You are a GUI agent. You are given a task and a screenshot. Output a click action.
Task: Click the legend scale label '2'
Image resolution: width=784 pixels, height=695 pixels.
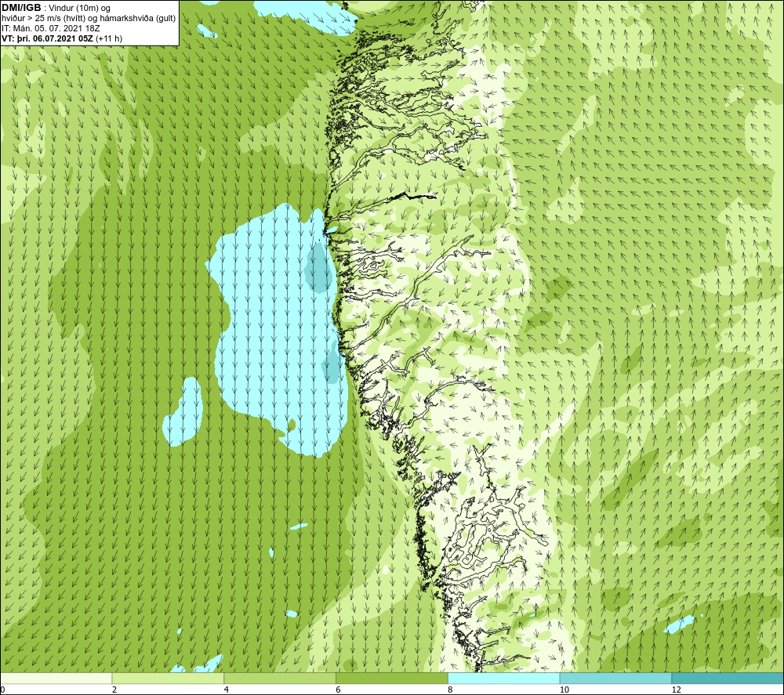click(114, 690)
